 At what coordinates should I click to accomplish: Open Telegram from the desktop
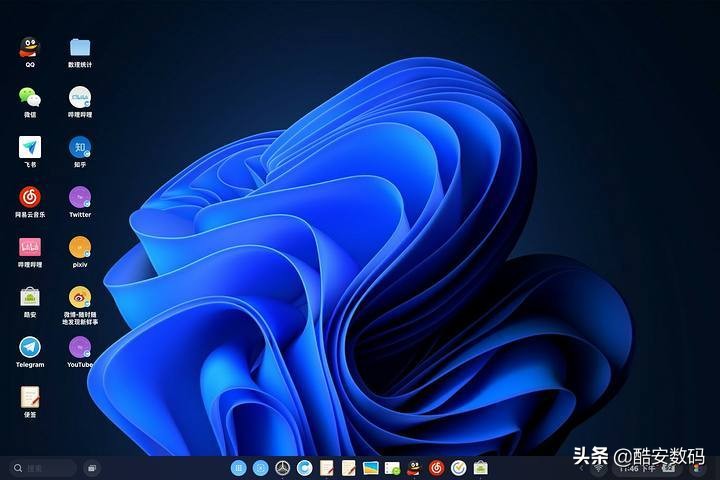pyautogui.click(x=30, y=347)
